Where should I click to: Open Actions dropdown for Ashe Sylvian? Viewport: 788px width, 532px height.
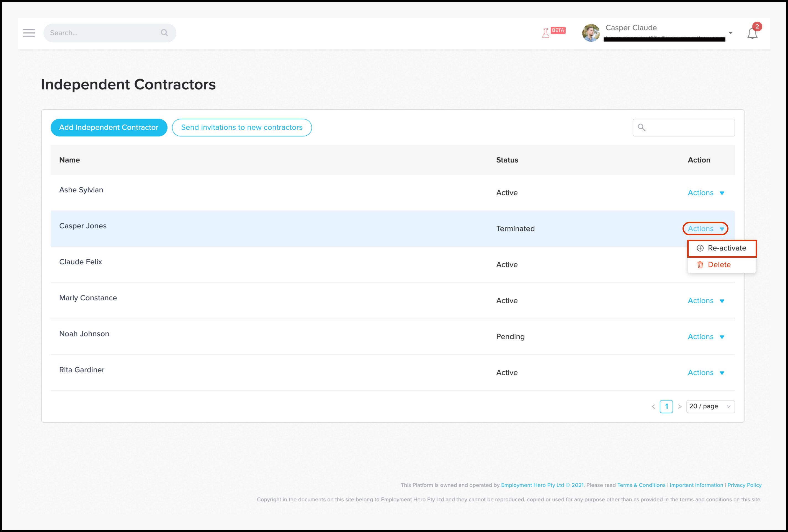click(705, 193)
